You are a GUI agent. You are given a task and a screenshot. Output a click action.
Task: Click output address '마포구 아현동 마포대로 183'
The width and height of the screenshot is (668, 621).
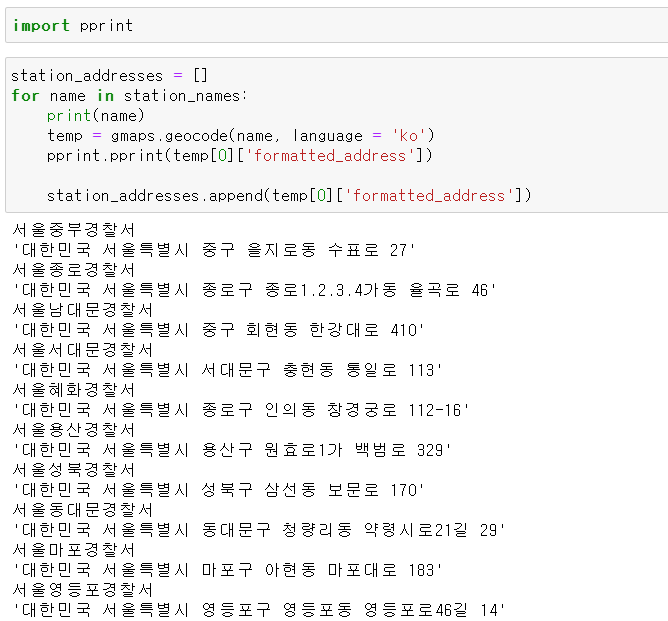point(318,570)
